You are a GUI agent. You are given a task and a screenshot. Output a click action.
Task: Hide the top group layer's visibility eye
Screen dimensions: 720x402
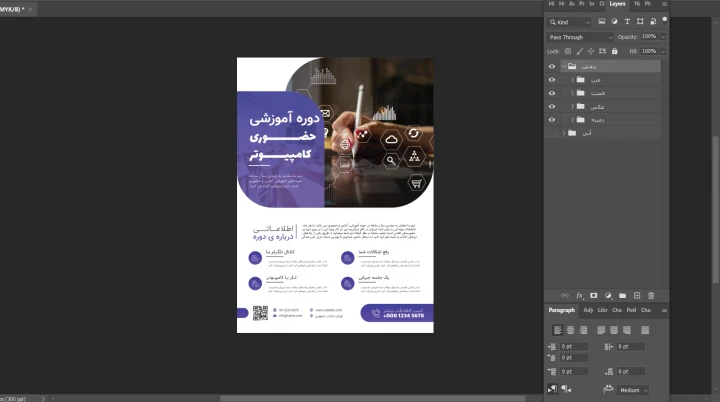point(551,67)
